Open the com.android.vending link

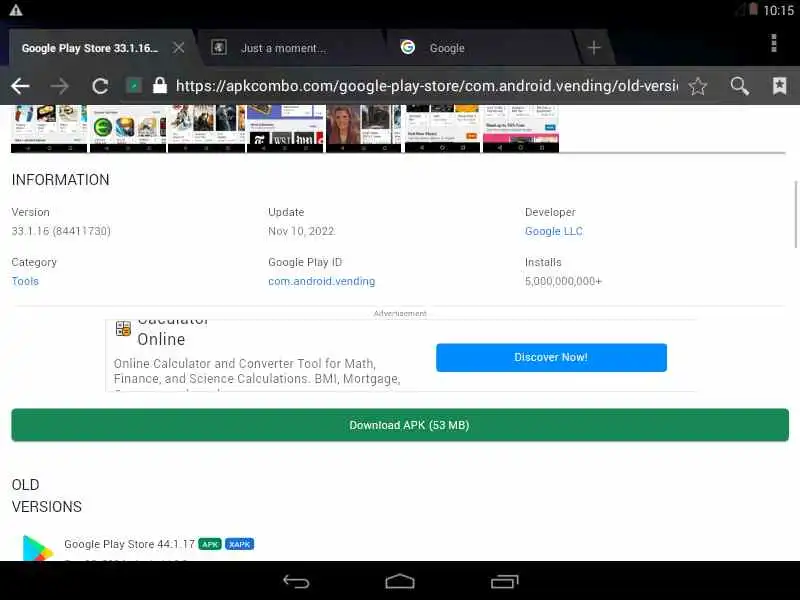[x=321, y=281]
